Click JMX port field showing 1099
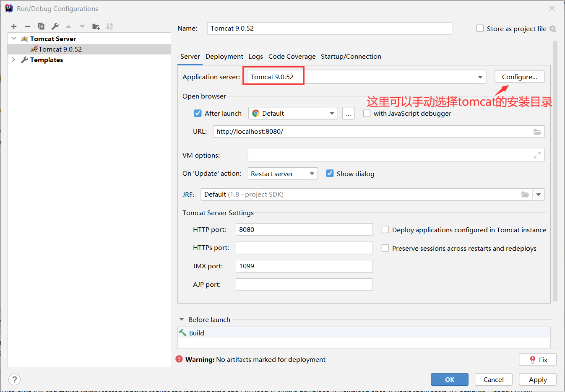The width and height of the screenshot is (565, 392). (304, 266)
